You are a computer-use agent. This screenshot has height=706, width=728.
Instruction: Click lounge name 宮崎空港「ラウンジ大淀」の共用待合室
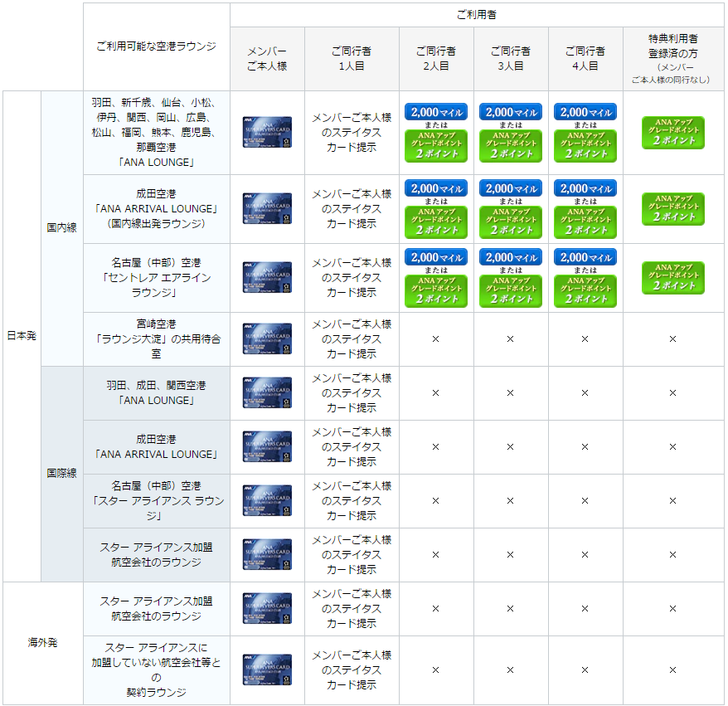[157, 338]
